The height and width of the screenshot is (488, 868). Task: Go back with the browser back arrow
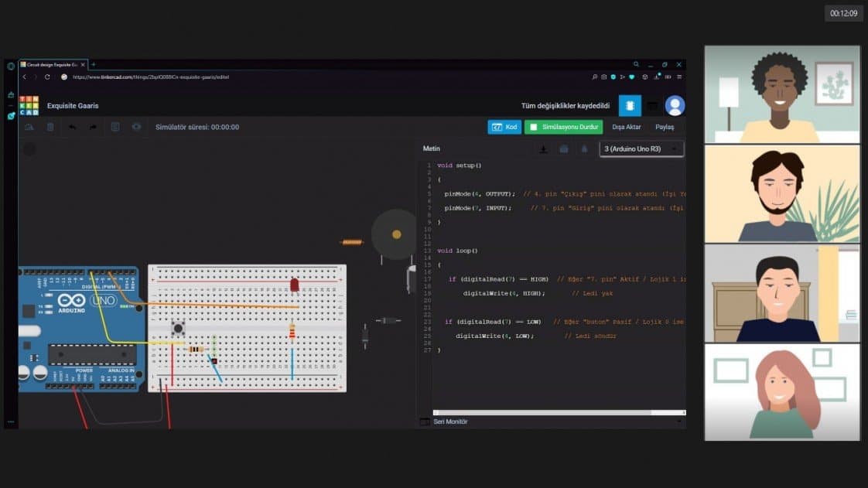24,77
